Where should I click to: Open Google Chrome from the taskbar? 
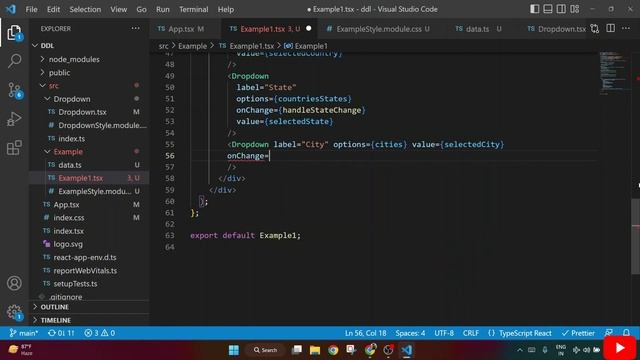point(333,350)
